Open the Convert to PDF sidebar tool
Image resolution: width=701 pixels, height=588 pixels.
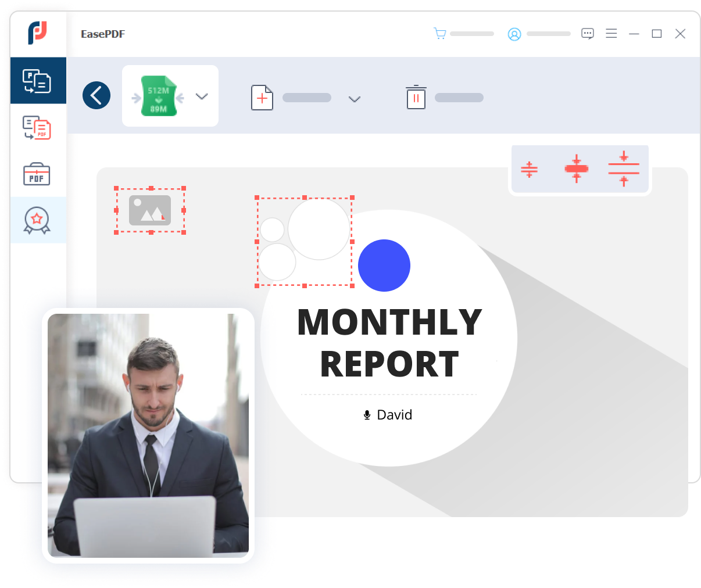35,128
